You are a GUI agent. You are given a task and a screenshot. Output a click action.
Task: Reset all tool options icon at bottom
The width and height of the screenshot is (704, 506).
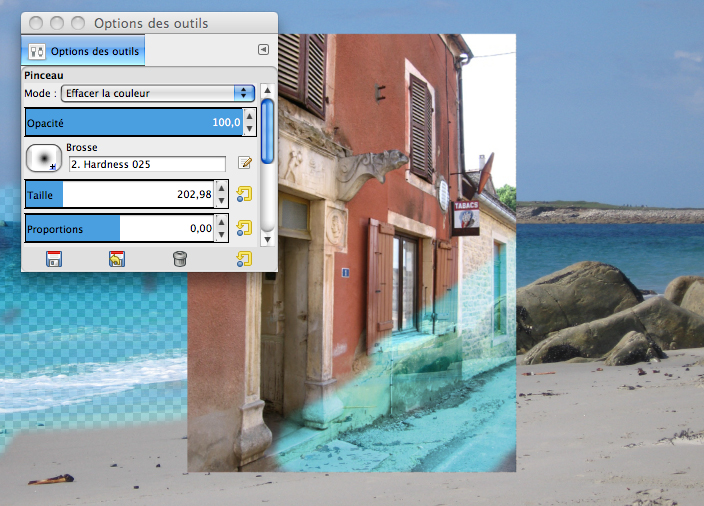(x=244, y=259)
